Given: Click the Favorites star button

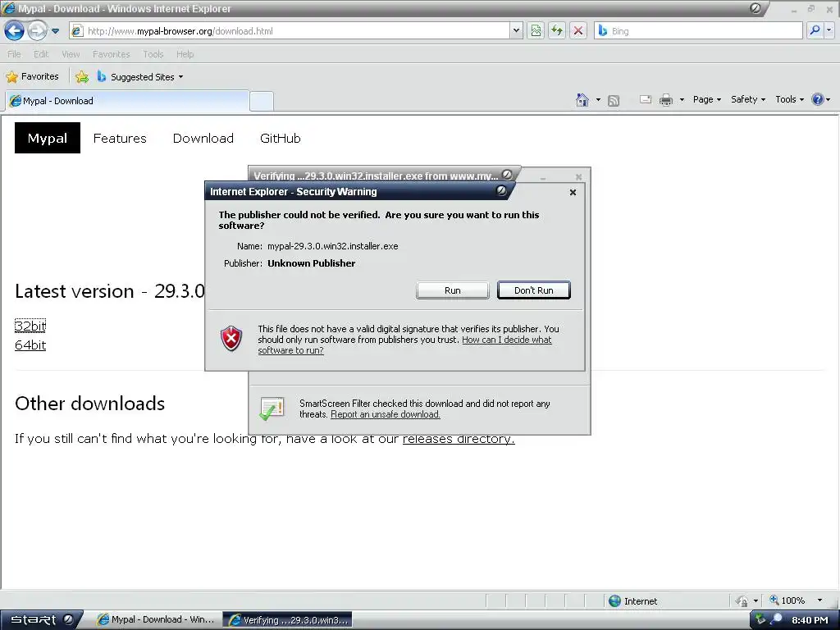Looking at the screenshot, I should click(x=32, y=76).
